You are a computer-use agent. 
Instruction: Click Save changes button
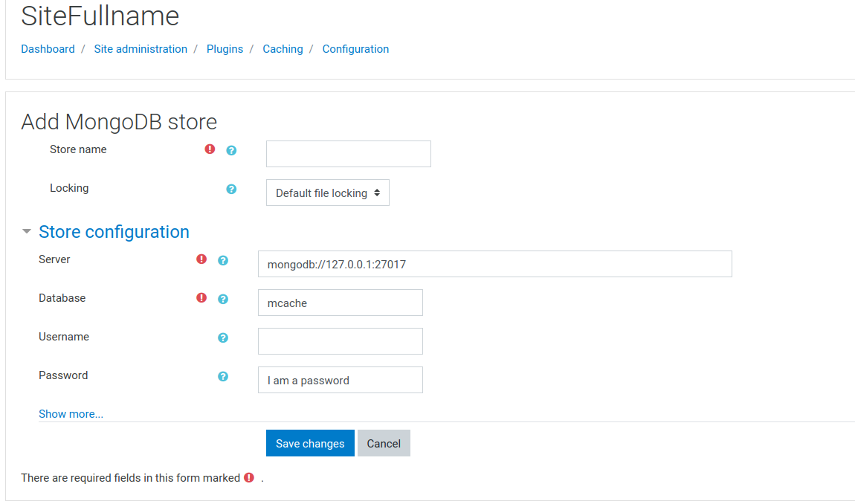(x=310, y=443)
